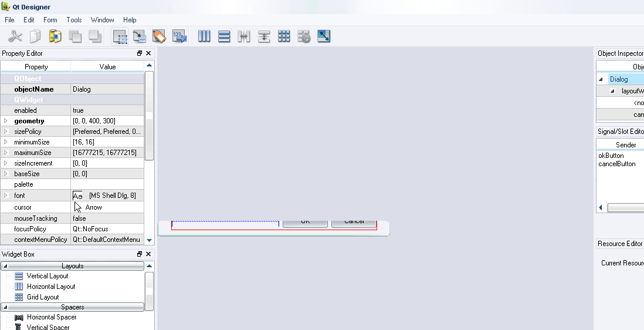
Task: Click the Copy toolbar icon
Action: pyautogui.click(x=35, y=36)
